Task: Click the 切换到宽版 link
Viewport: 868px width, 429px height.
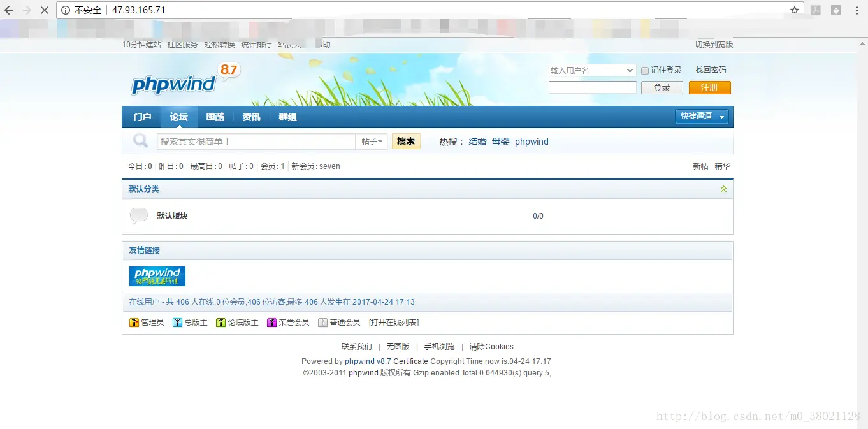Action: 714,45
